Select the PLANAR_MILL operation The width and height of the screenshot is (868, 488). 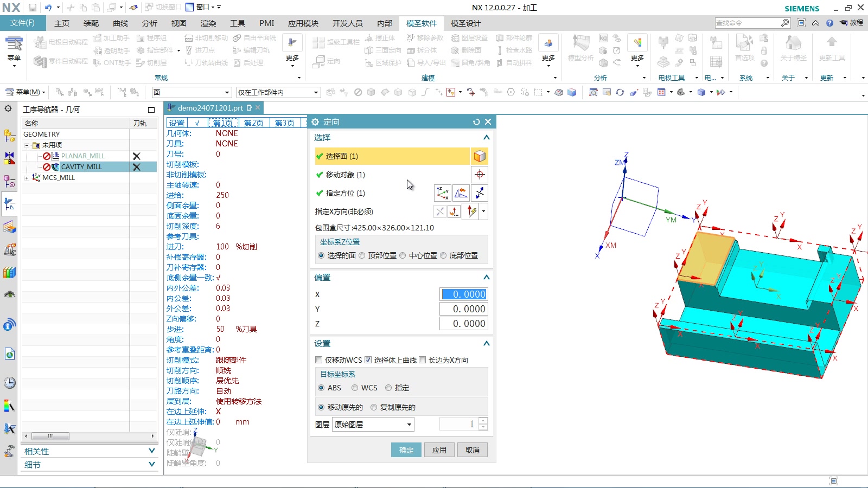(x=82, y=156)
